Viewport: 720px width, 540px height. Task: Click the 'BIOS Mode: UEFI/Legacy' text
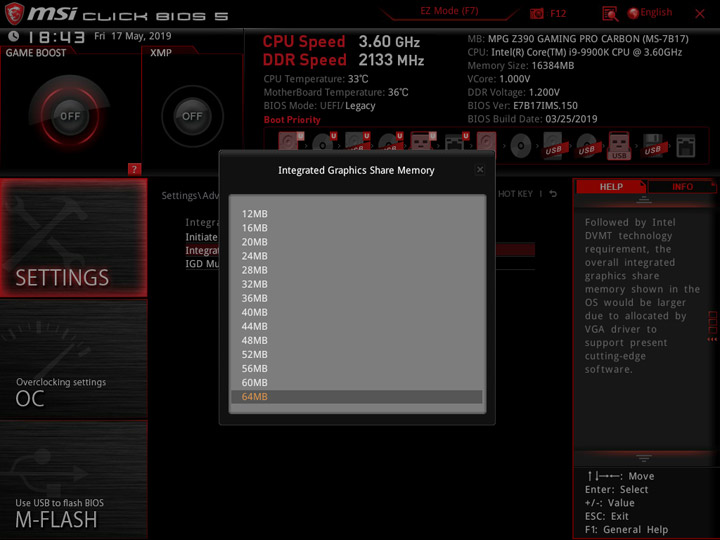[319, 106]
